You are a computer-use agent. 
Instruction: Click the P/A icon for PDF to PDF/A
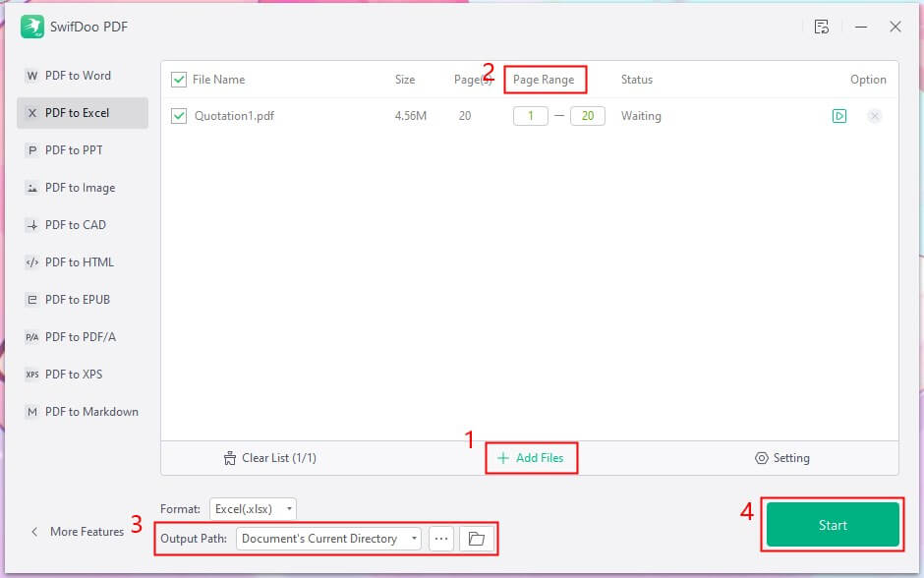click(x=32, y=337)
